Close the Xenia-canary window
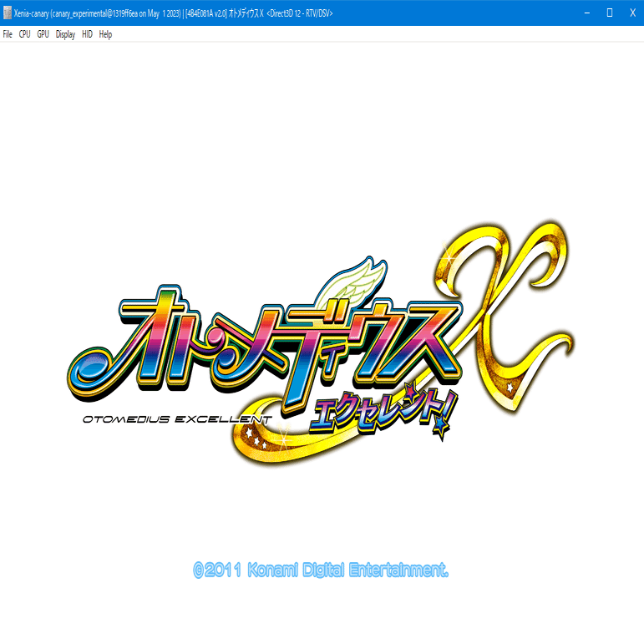This screenshot has width=644, height=644. [632, 13]
